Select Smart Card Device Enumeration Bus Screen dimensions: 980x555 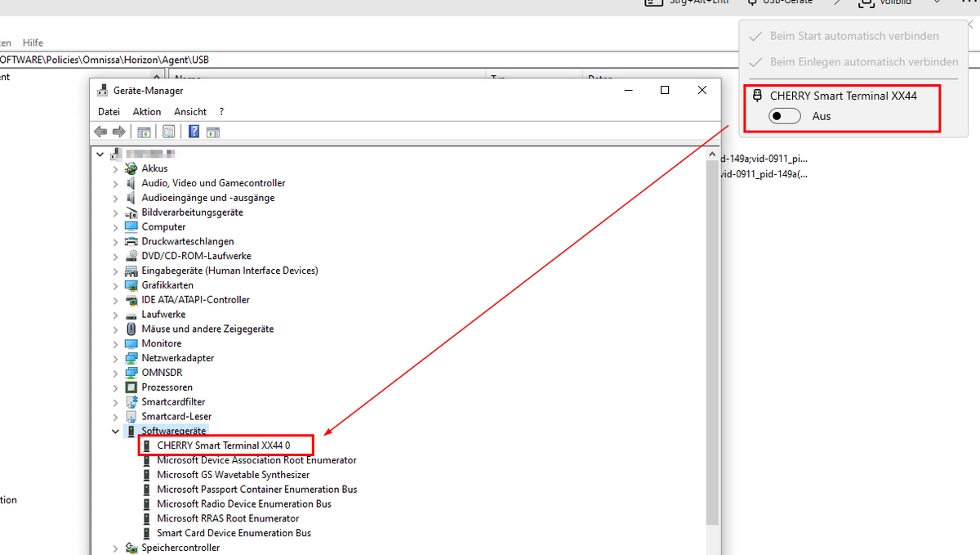pyautogui.click(x=234, y=533)
